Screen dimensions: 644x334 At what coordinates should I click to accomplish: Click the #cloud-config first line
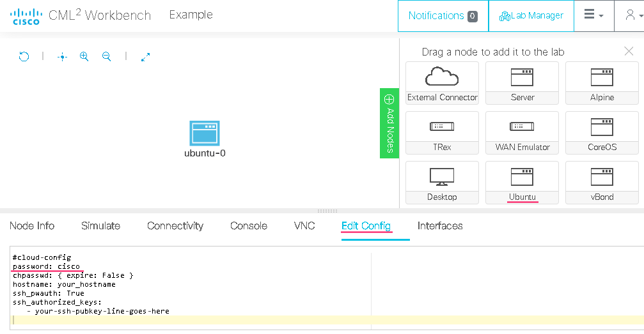click(42, 257)
